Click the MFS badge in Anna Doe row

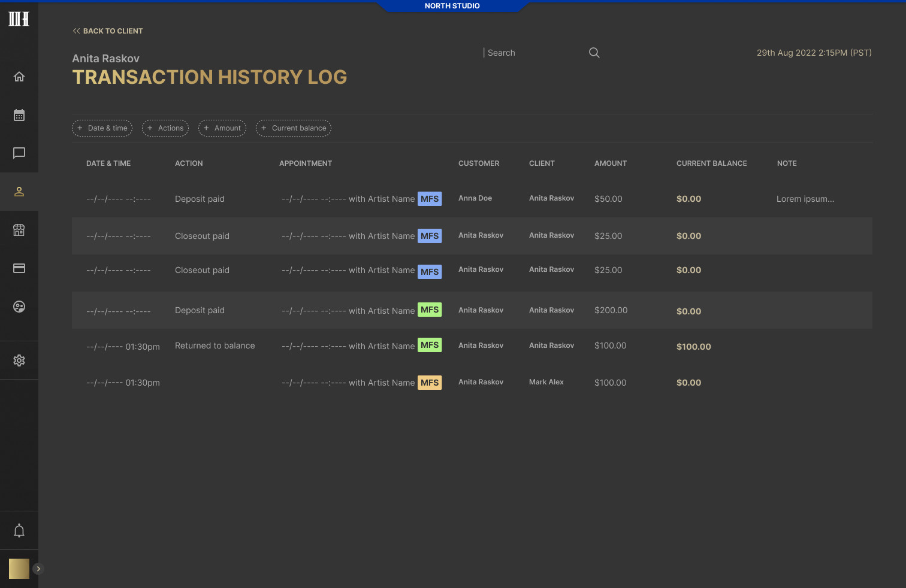point(430,199)
